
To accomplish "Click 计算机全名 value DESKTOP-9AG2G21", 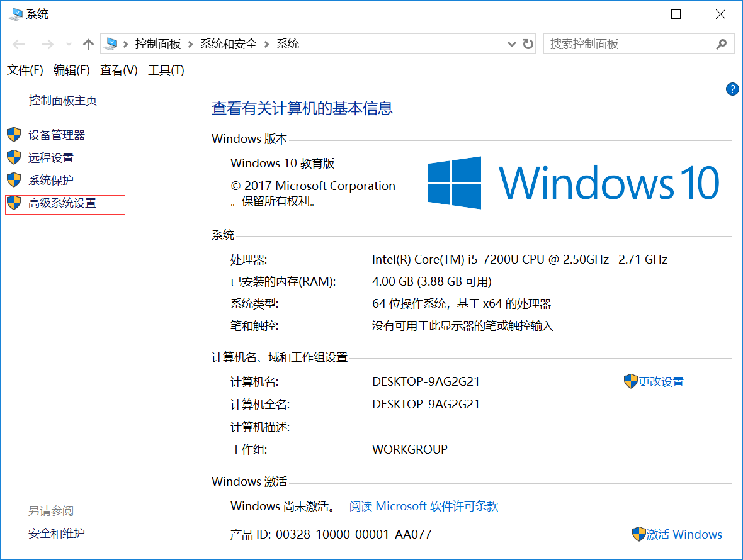I will coord(426,404).
